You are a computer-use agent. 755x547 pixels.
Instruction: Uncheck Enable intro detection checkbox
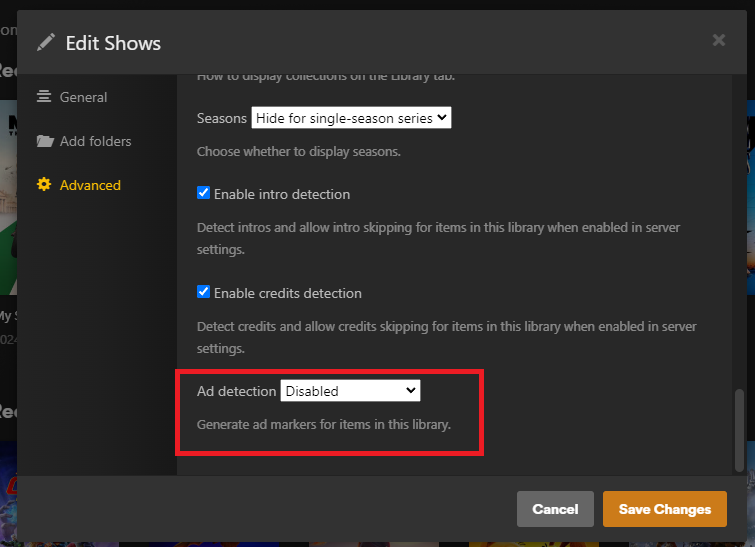[204, 193]
